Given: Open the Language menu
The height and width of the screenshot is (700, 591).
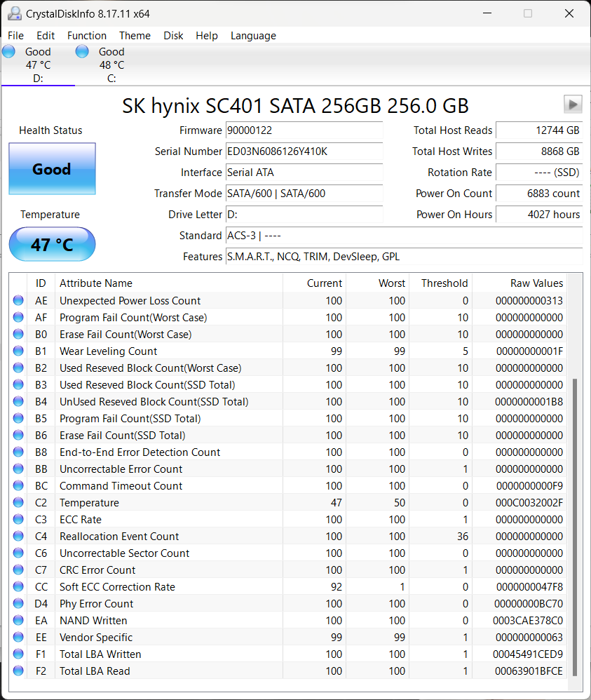Looking at the screenshot, I should [253, 36].
